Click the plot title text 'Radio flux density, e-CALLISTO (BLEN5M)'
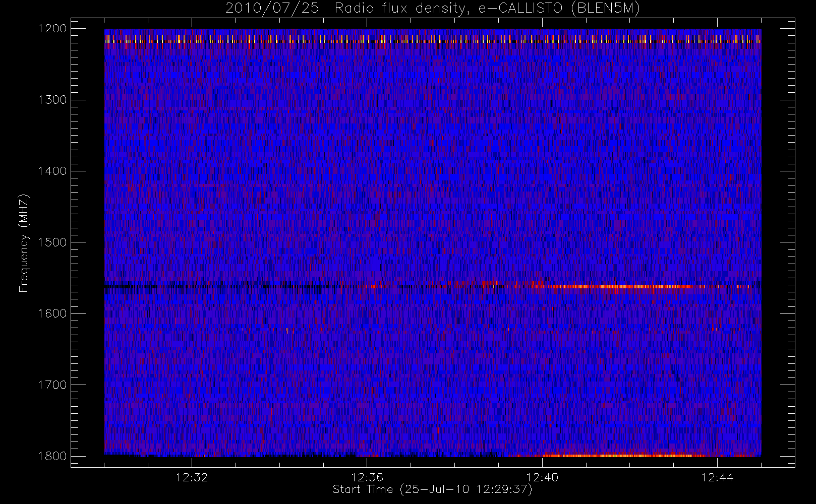The image size is (816, 504). (487, 9)
